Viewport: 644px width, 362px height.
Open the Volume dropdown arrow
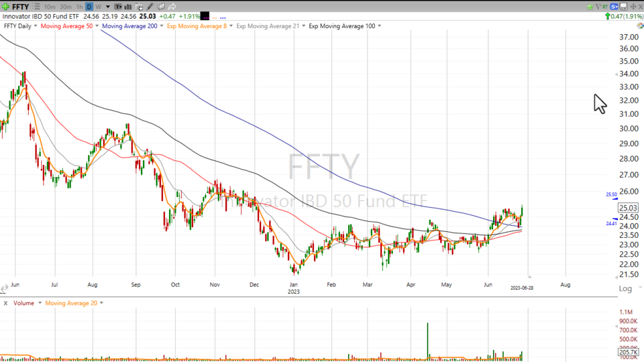point(40,303)
